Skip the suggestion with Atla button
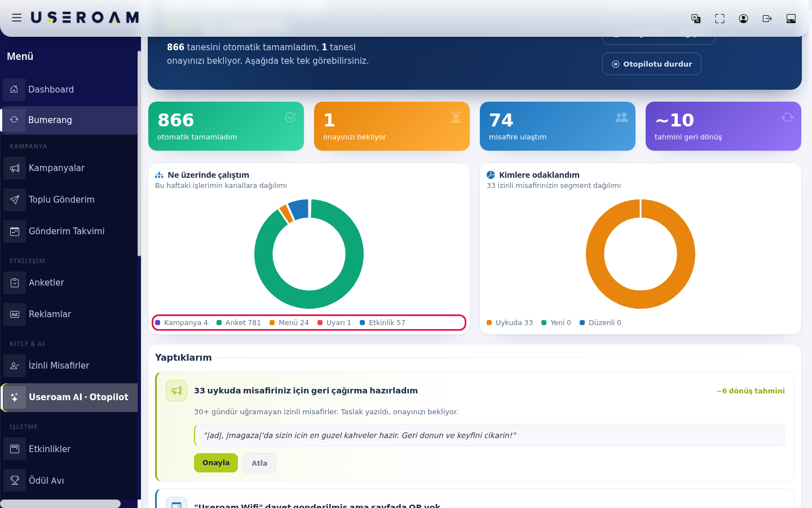Image resolution: width=812 pixels, height=508 pixels. [259, 463]
